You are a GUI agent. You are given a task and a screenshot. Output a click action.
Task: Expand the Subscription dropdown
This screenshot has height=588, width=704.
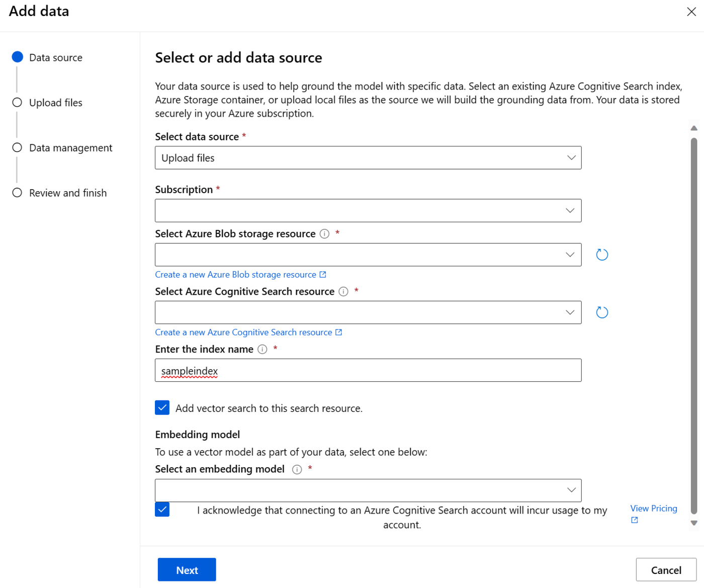click(x=368, y=211)
